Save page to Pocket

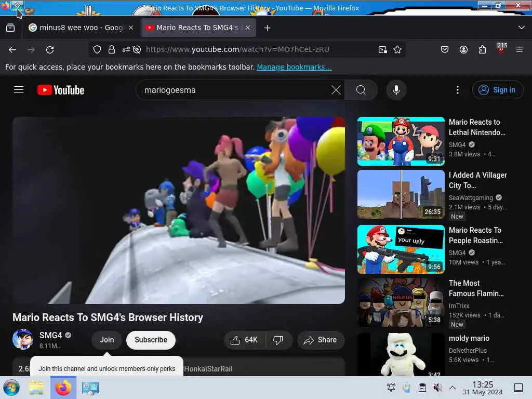(445, 49)
